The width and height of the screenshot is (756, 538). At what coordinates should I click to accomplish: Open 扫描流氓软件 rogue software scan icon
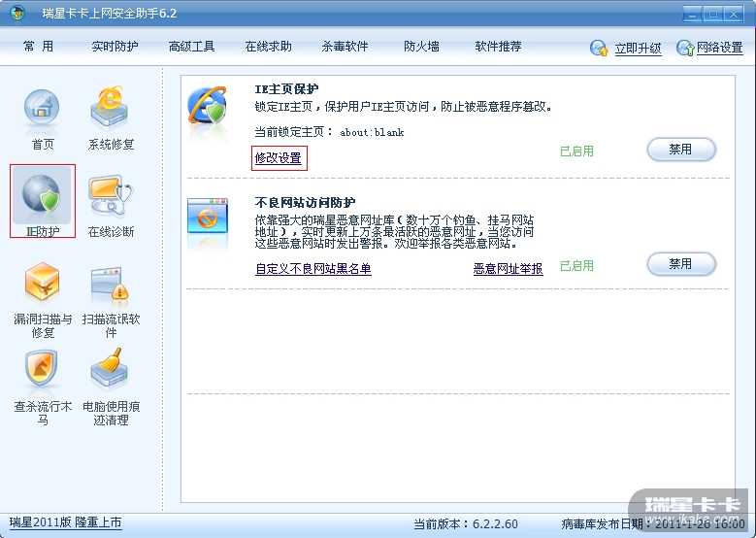(x=110, y=286)
